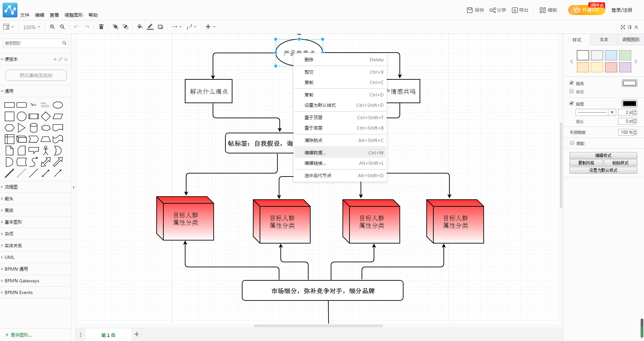Increase the line width stepper
This screenshot has width=644, height=341.
click(x=635, y=111)
